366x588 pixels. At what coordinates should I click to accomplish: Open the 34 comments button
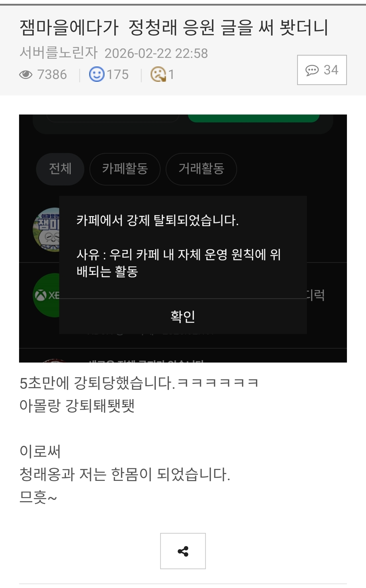pyautogui.click(x=322, y=70)
